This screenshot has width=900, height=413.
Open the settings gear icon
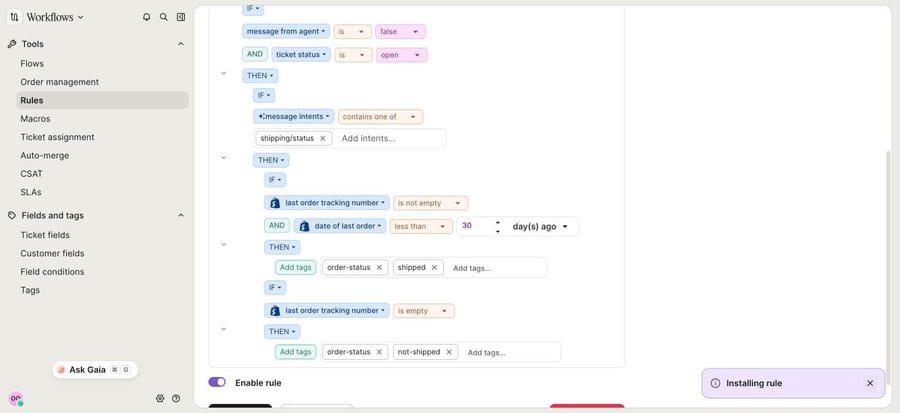click(x=160, y=398)
